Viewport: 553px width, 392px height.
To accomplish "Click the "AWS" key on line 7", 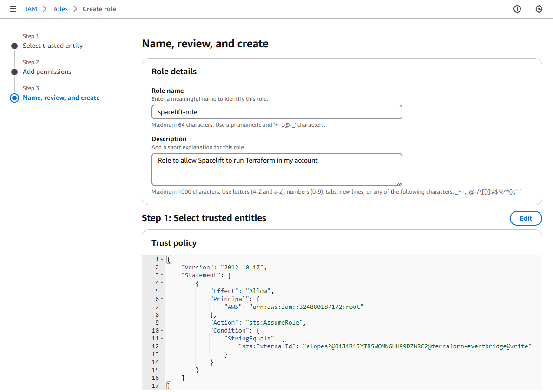I will (233, 307).
